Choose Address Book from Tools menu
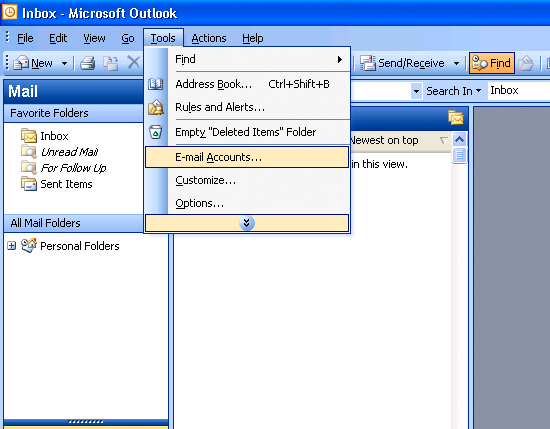This screenshot has height=429, width=550. point(247,84)
